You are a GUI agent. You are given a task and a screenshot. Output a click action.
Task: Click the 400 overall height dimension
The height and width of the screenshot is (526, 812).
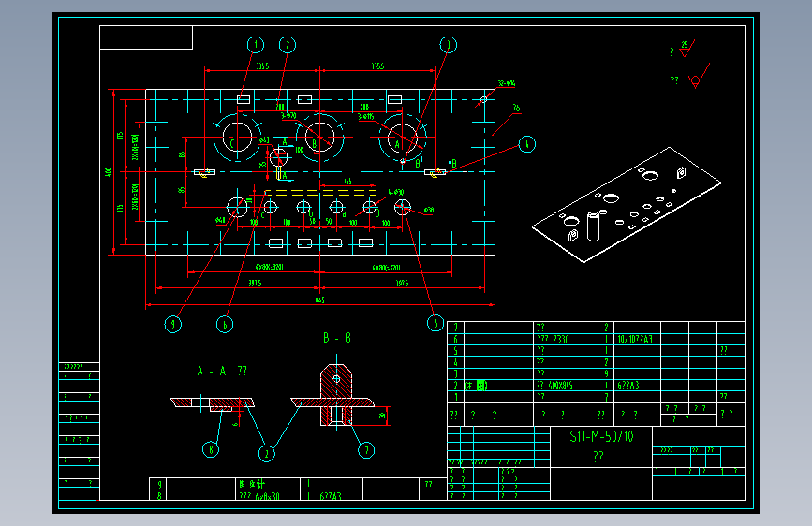point(109,172)
